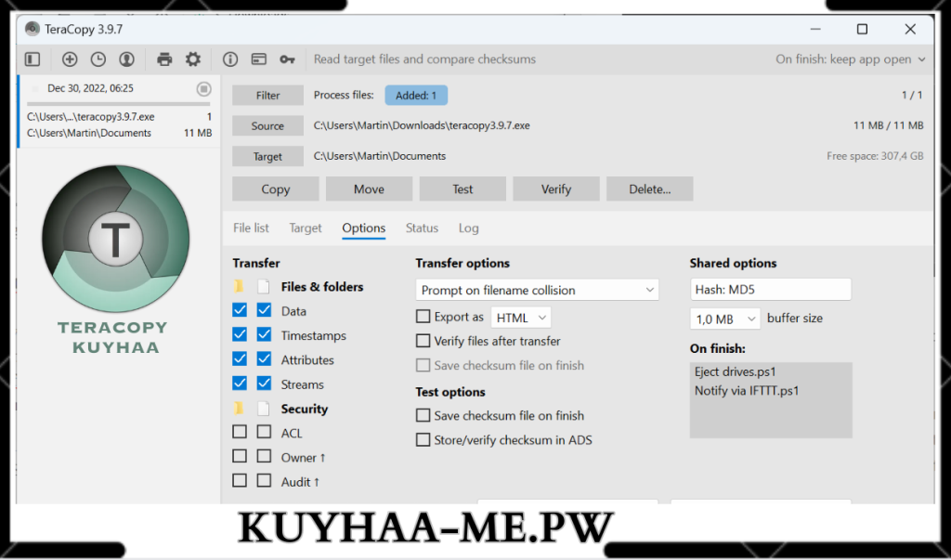
Task: Click the add new job plus icon
Action: pos(70,59)
